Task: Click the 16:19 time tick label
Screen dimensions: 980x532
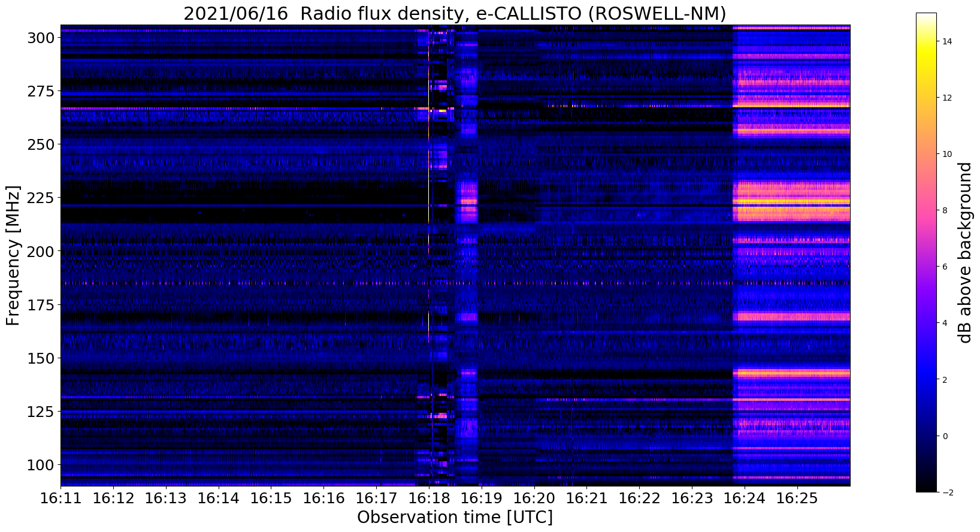Action: [481, 498]
